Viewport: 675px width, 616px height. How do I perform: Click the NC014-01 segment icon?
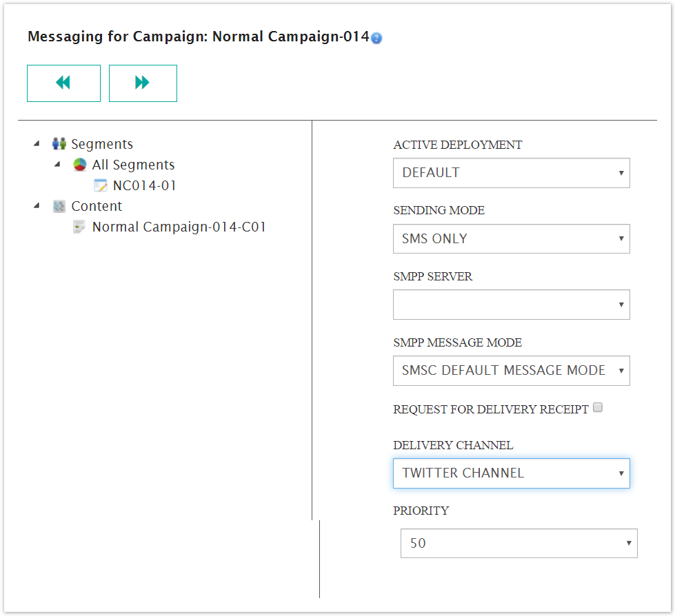tap(101, 185)
